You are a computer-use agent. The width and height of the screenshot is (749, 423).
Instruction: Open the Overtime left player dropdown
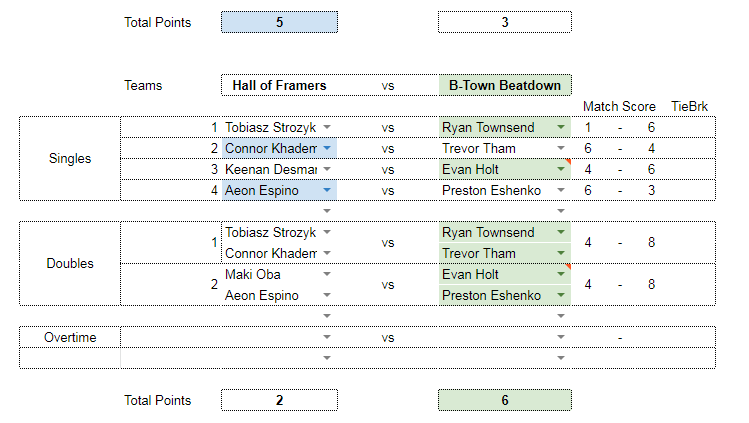click(327, 338)
